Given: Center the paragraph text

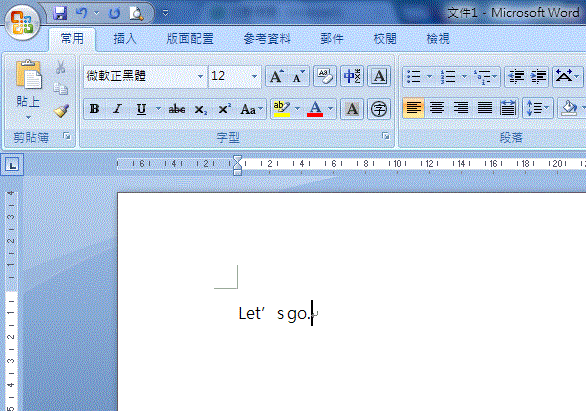Looking at the screenshot, I should point(437,108).
